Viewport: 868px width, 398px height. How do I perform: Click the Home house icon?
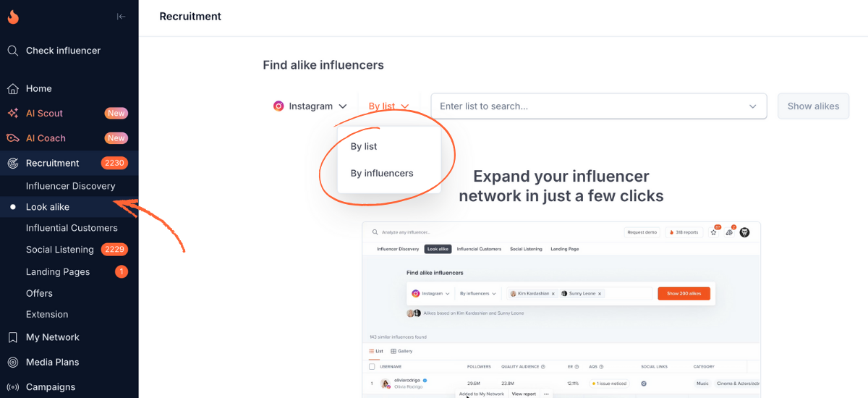point(13,89)
